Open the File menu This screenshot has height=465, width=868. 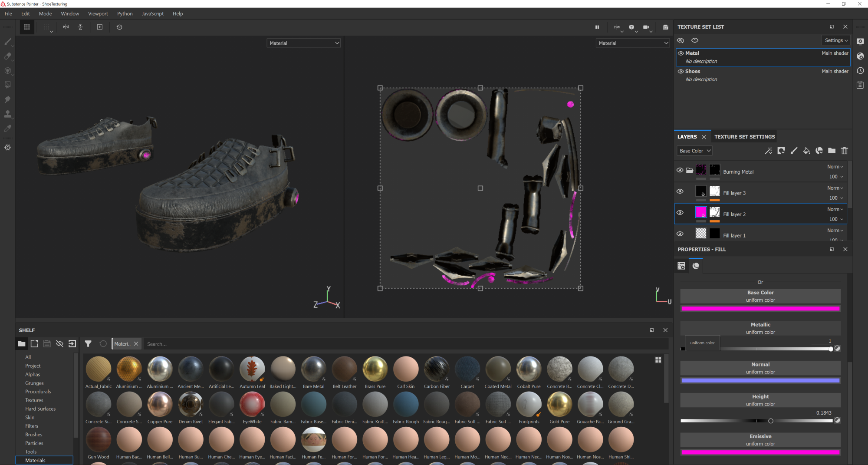pos(8,13)
